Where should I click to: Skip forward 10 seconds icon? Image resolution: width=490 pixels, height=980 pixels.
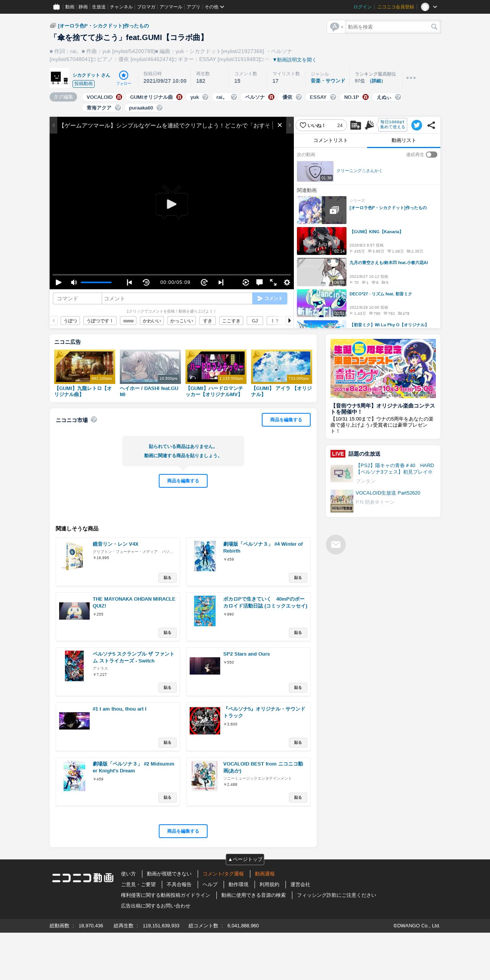[x=204, y=282]
